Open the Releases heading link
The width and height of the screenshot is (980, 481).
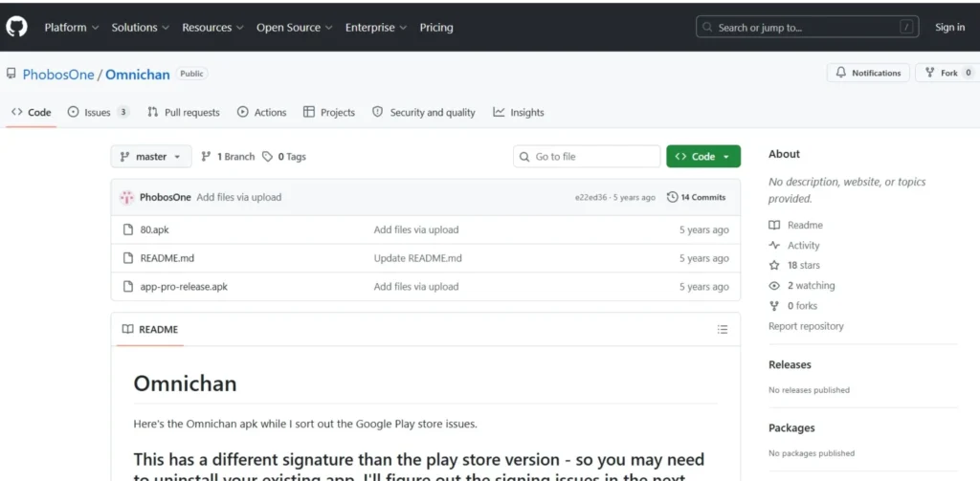tap(790, 364)
